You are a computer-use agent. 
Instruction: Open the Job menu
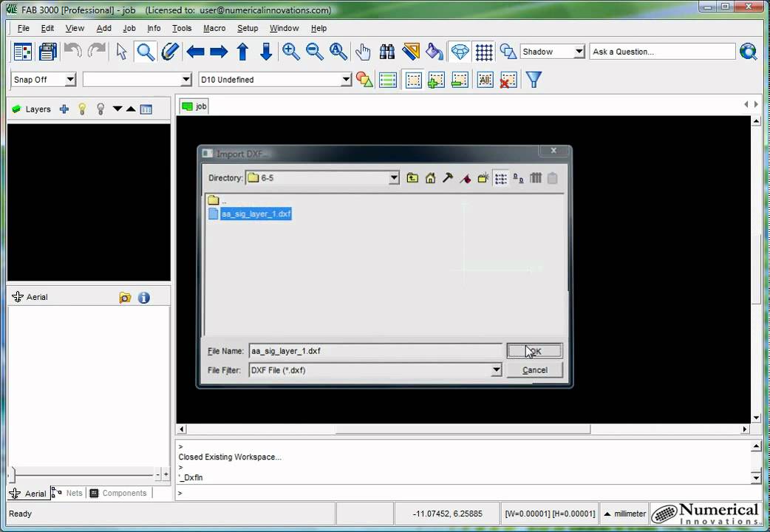[x=129, y=28]
